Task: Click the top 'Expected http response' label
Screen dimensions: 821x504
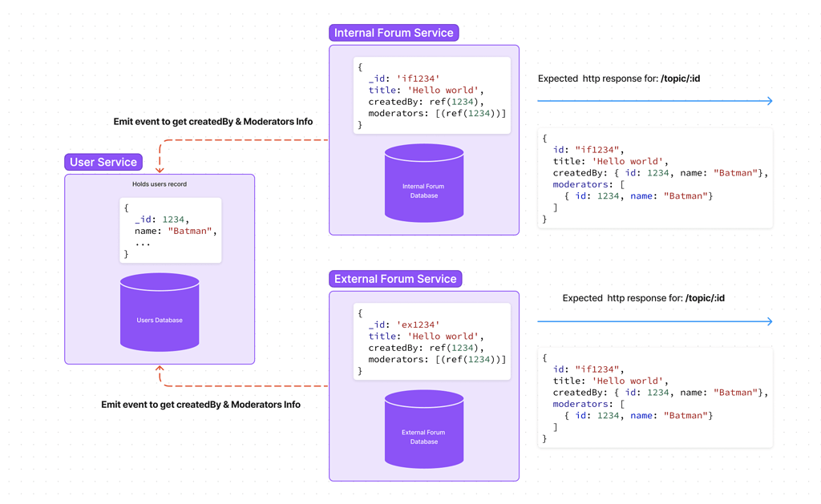Action: [x=619, y=79]
